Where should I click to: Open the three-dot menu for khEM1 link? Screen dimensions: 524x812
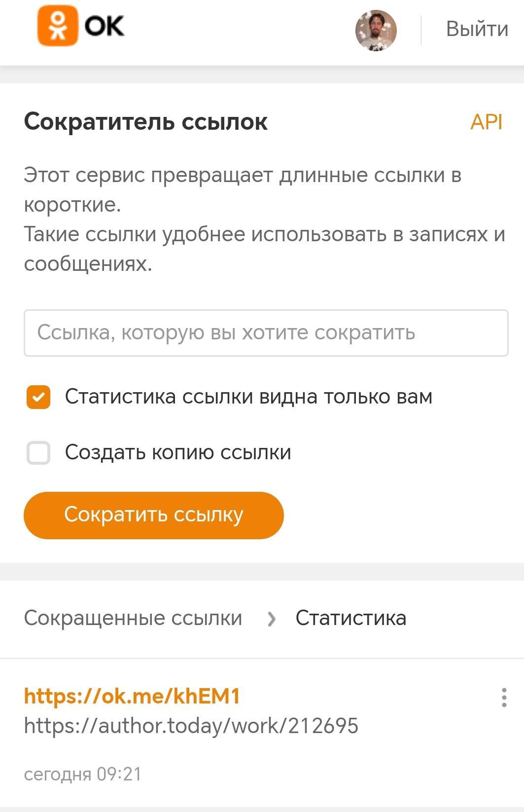[504, 698]
